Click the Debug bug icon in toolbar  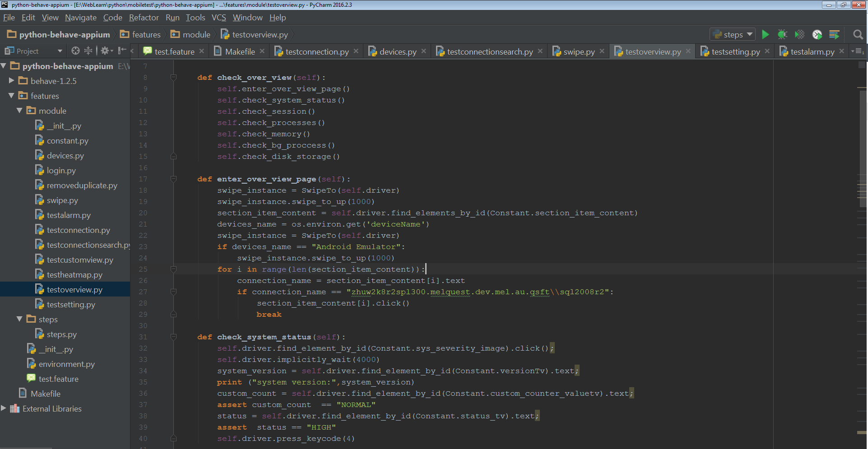click(x=782, y=35)
